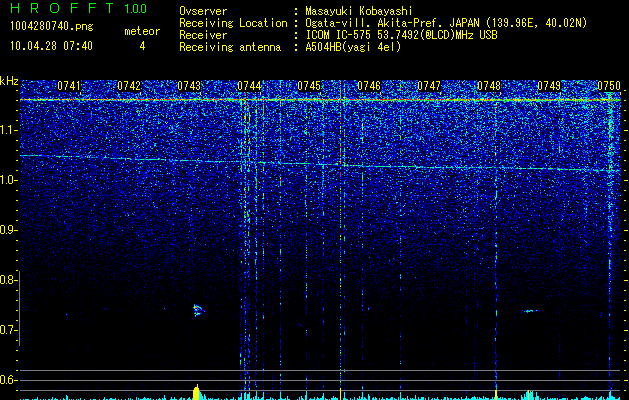
Task: Click the meteor count value 4
Action: pos(142,46)
